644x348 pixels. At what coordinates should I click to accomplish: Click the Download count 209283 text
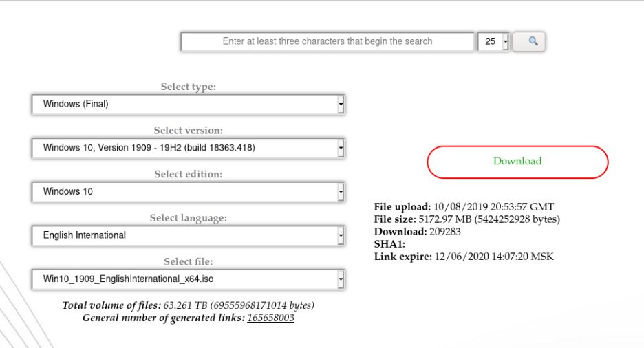coord(417,232)
